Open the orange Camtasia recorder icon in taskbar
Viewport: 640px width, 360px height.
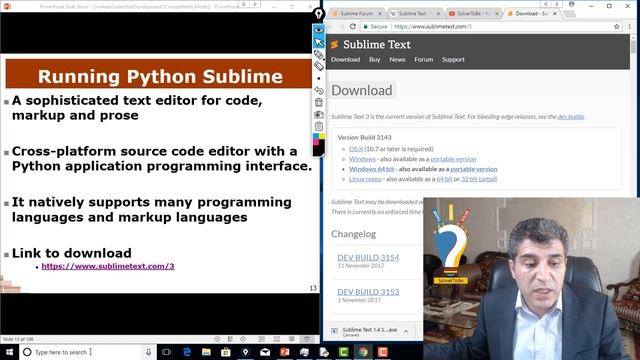pyautogui.click(x=383, y=352)
